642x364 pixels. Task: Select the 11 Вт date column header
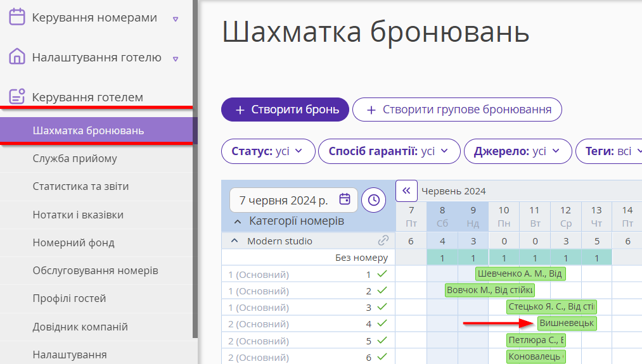point(535,217)
